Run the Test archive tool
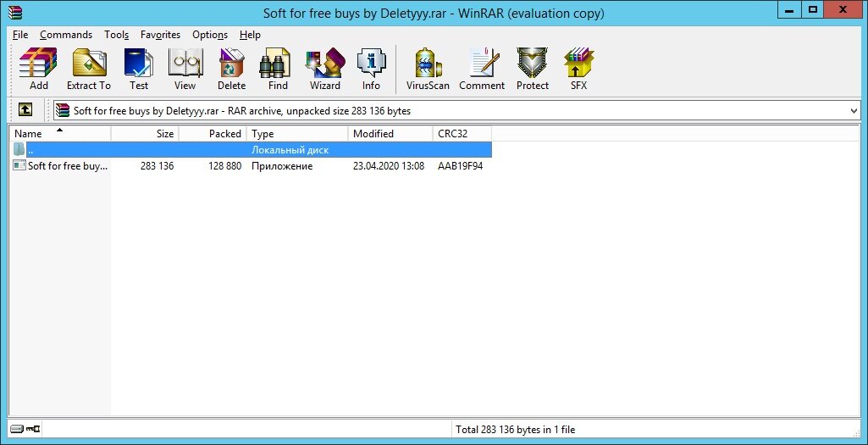This screenshot has height=445, width=868. pos(139,69)
